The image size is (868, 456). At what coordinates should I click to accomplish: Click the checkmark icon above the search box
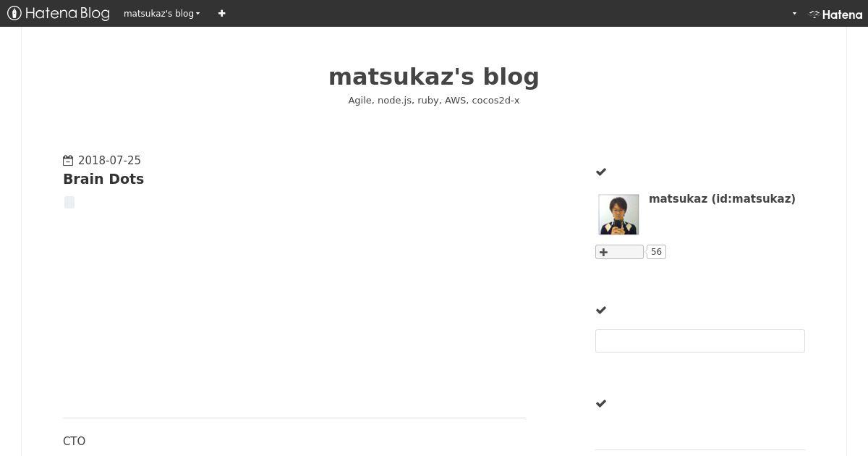tap(600, 310)
